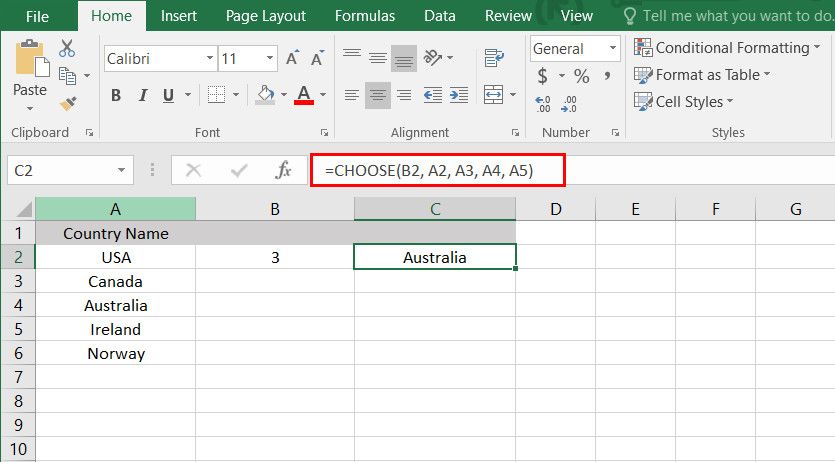Open the font size 11 dropdown

[x=269, y=57]
